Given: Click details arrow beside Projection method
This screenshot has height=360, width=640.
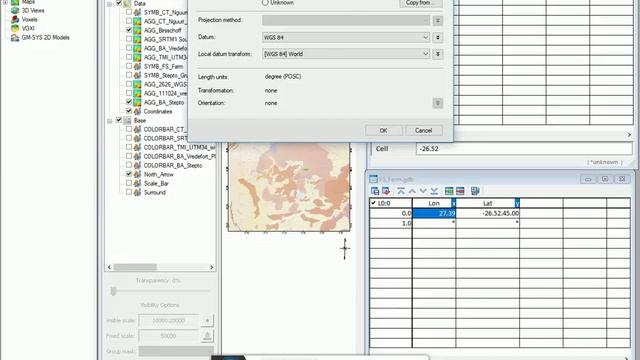Looking at the screenshot, I should coord(438,20).
